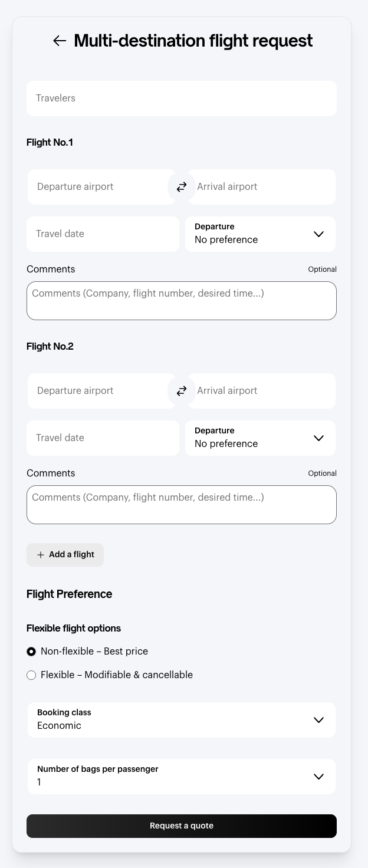Click the plus icon to add a flight
Image resolution: width=368 pixels, height=868 pixels.
pyautogui.click(x=41, y=555)
